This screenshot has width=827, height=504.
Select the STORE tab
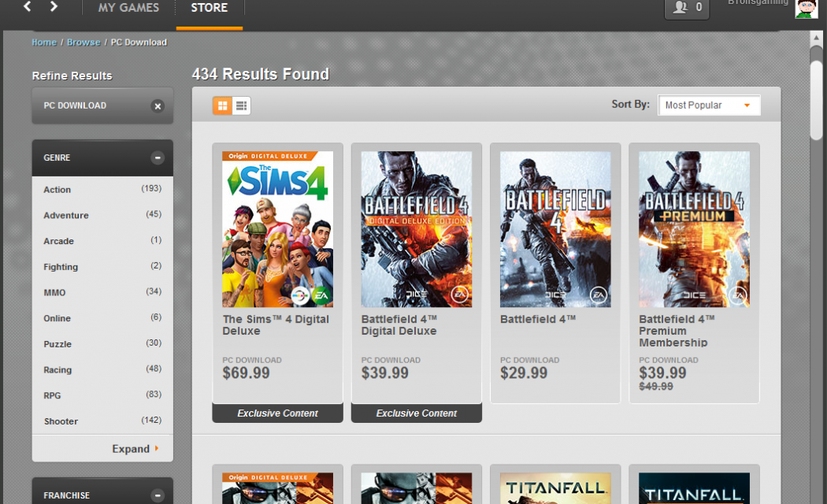point(210,8)
